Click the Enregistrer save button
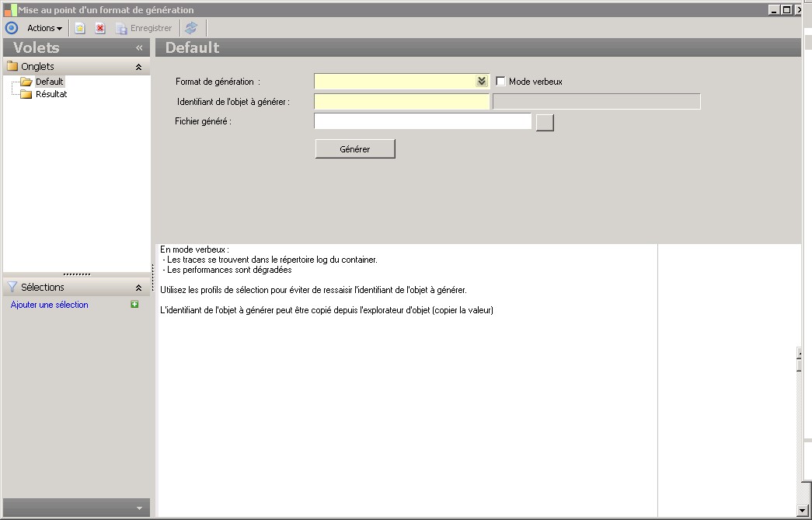The height and width of the screenshot is (520, 812). point(144,28)
